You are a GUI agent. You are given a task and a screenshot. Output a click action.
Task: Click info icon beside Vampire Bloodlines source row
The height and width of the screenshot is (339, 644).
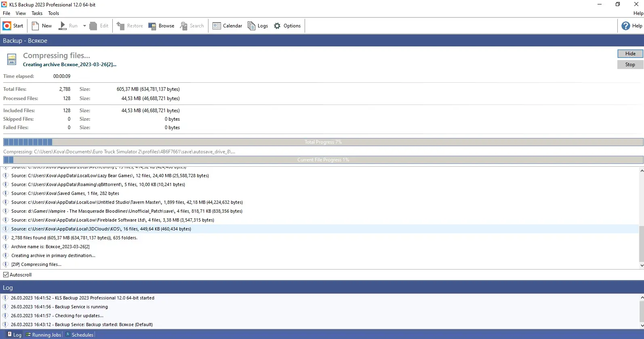6,211
